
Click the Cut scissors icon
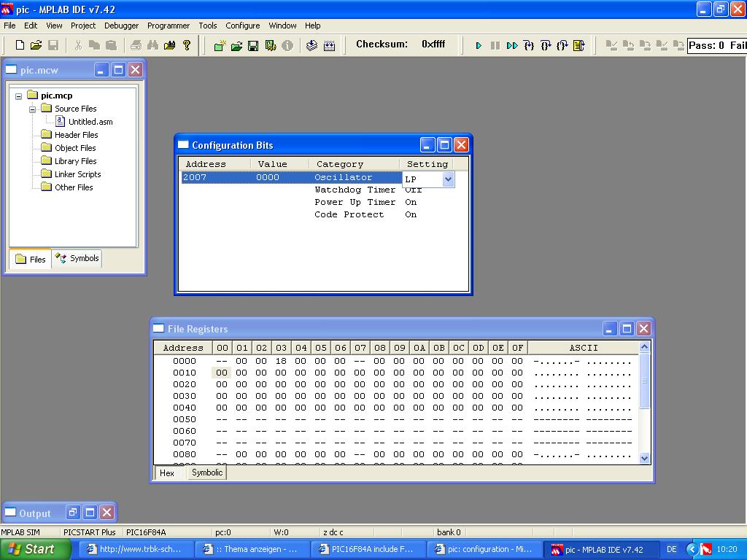pos(78,45)
